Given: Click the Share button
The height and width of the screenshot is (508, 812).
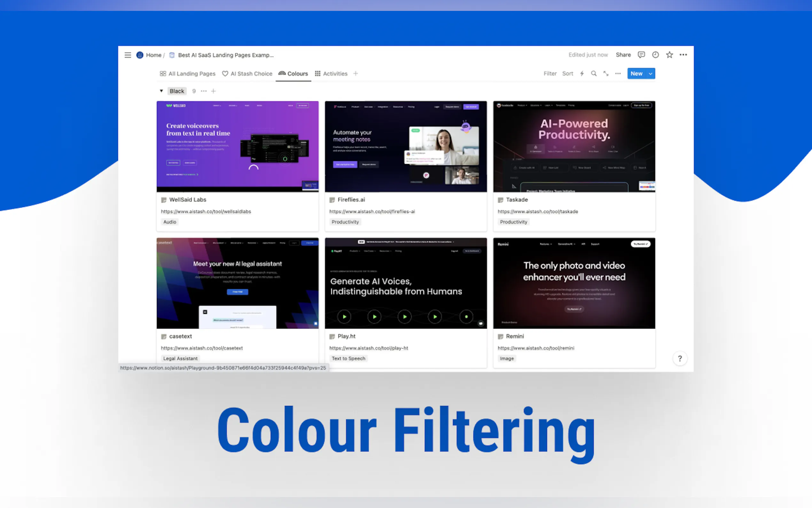Looking at the screenshot, I should pos(623,55).
